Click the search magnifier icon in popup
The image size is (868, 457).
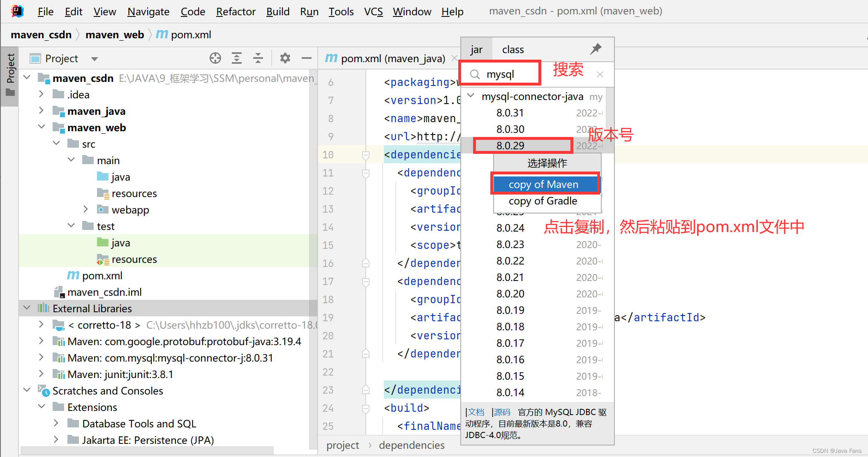475,74
